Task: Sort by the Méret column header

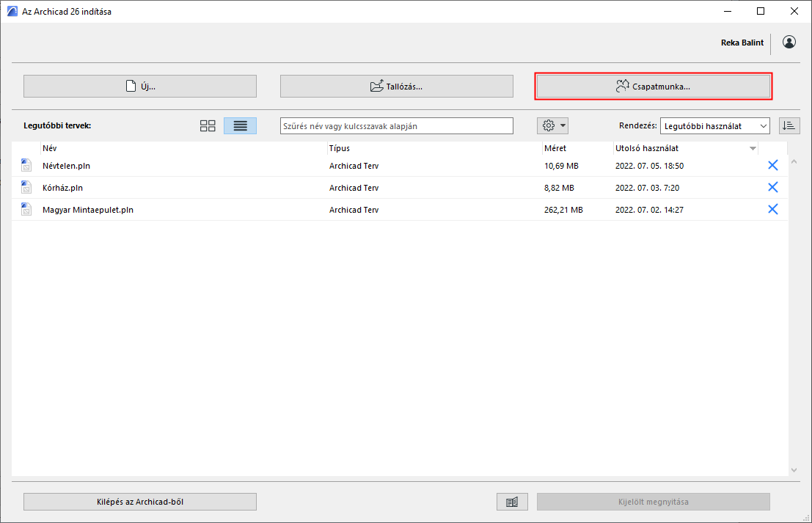Action: 577,148
